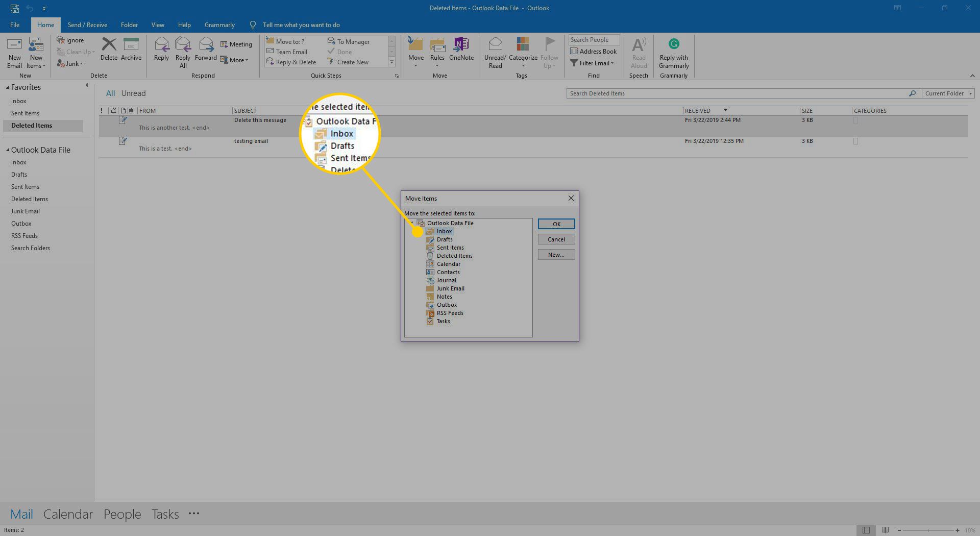Screen dimensions: 980x536
Task: Switch to Calendar in navigation bar
Action: [x=68, y=514]
